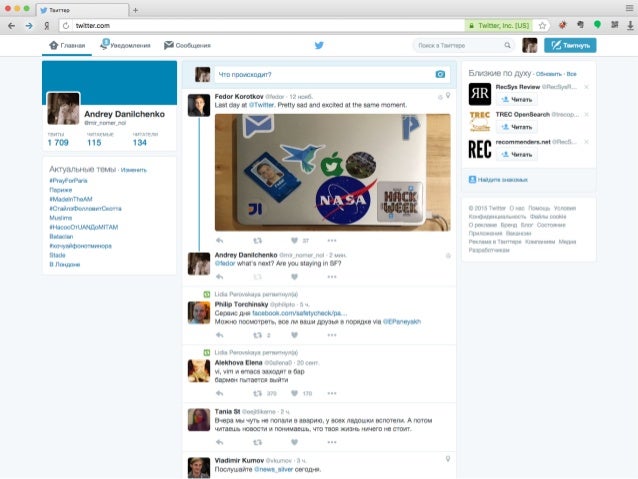638x479 pixels.
Task: Focus the Что происходит tweet box
Action: click(332, 74)
